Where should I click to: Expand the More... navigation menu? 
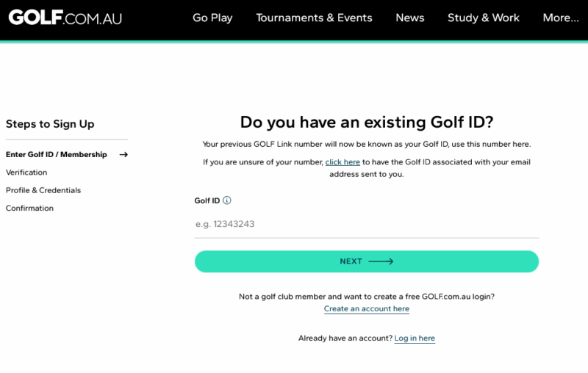(560, 18)
